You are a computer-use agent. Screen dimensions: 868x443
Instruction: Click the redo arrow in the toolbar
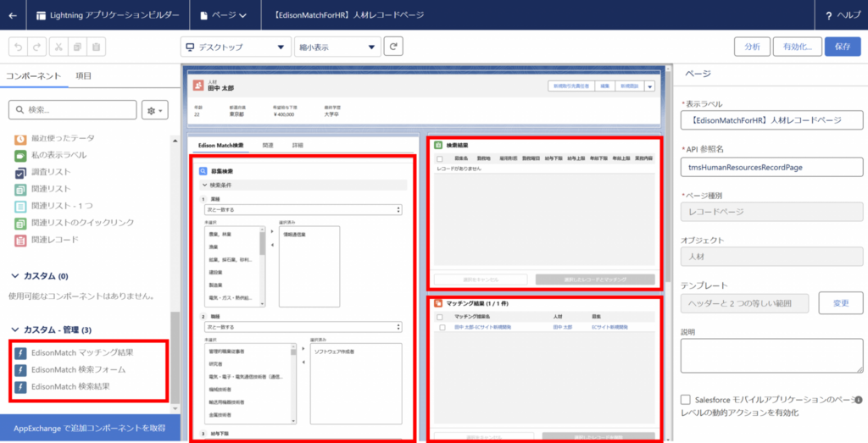38,47
